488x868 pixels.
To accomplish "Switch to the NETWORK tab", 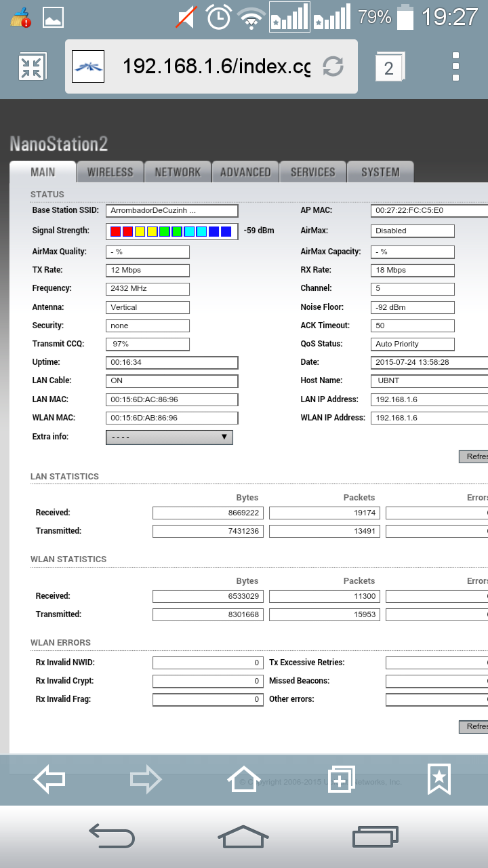I will (x=178, y=172).
